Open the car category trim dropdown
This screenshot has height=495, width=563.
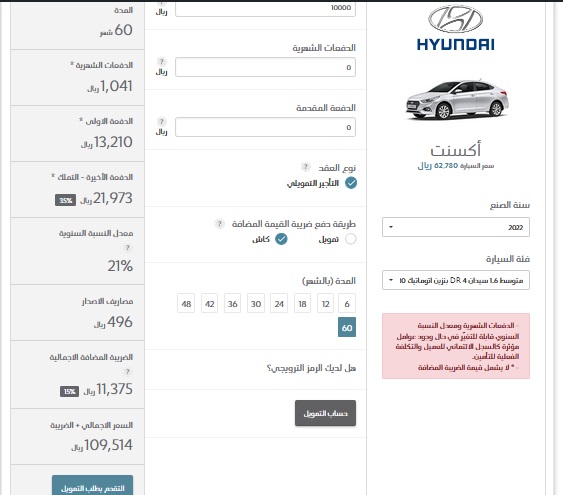[456, 280]
